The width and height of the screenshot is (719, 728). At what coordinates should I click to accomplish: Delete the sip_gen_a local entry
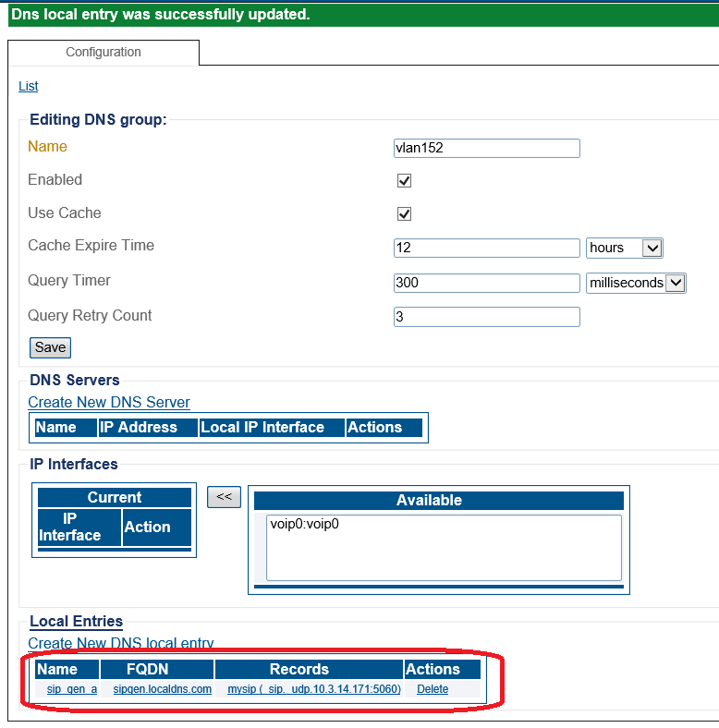click(433, 689)
